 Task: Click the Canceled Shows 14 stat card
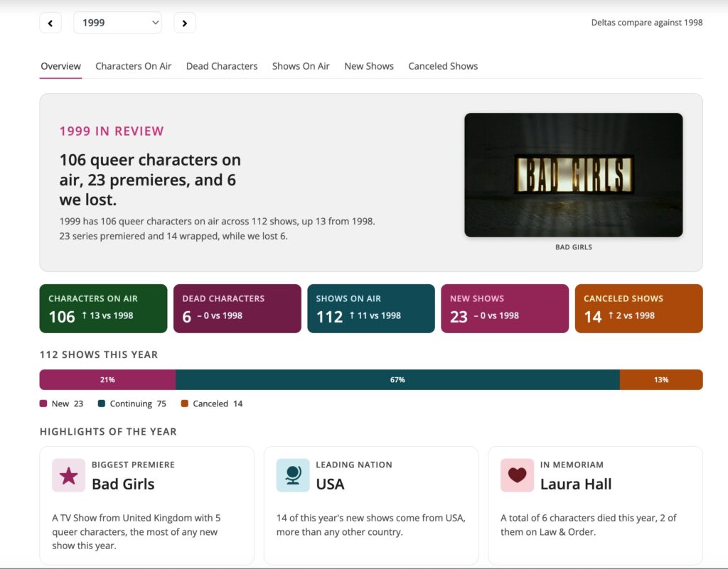coord(639,308)
